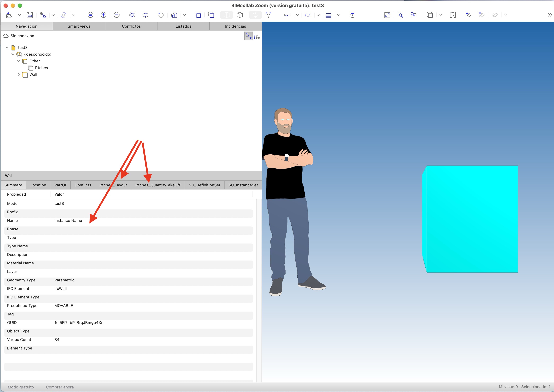Viewport: 554px width, 392px height.
Task: Click the fit-to-extents arrows icon
Action: click(387, 15)
